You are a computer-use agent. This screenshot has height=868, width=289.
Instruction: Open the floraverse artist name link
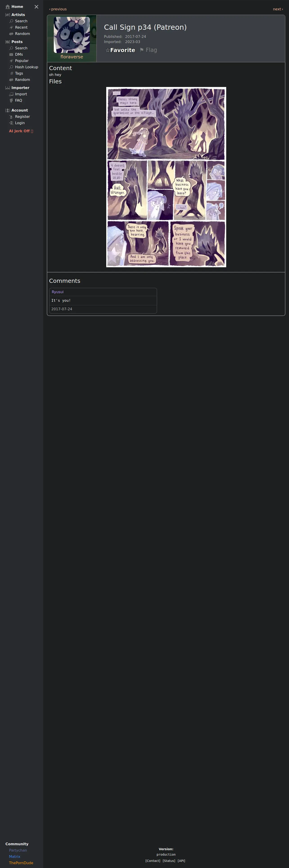pos(72,57)
